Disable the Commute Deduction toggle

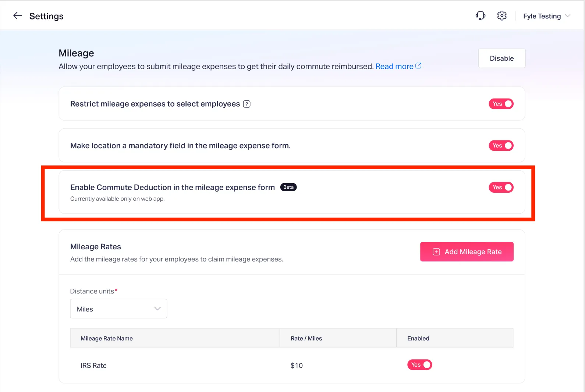[501, 188]
